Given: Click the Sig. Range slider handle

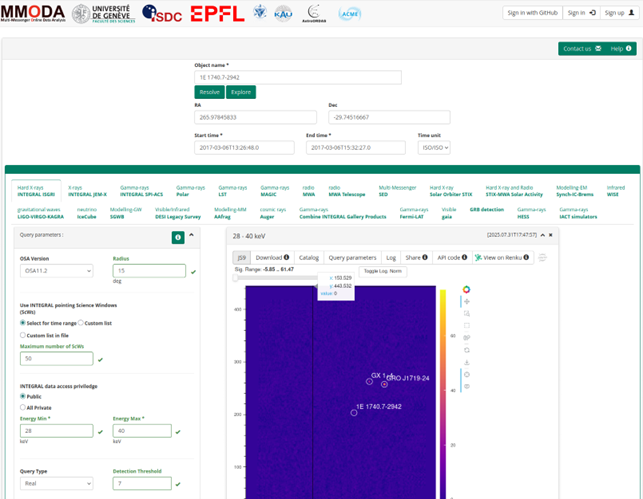Looking at the screenshot, I should (237, 279).
